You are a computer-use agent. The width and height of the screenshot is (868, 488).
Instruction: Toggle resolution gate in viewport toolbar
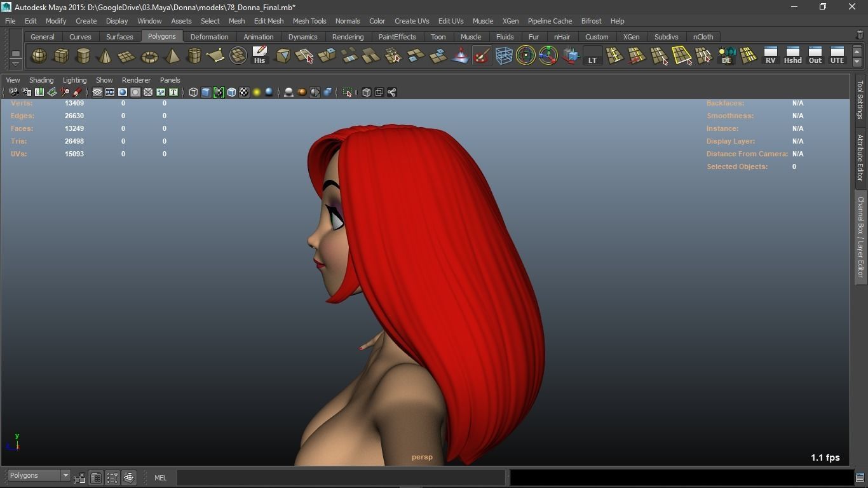[x=123, y=92]
